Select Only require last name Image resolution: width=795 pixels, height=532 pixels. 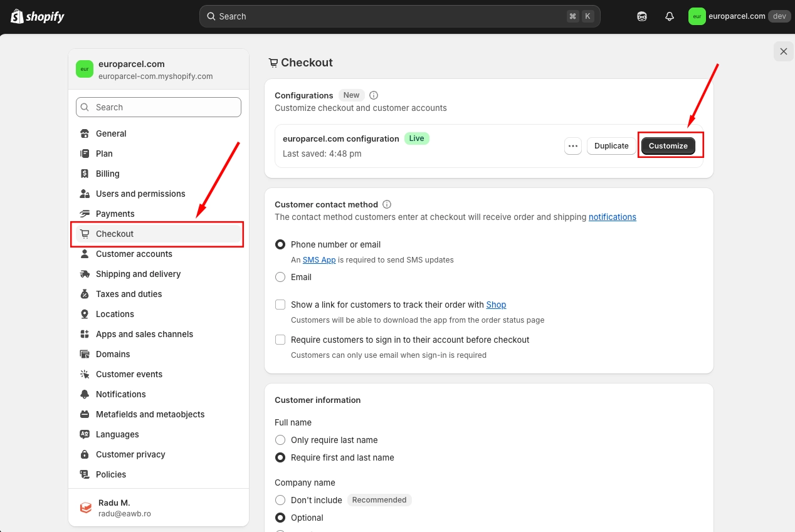[280, 440]
